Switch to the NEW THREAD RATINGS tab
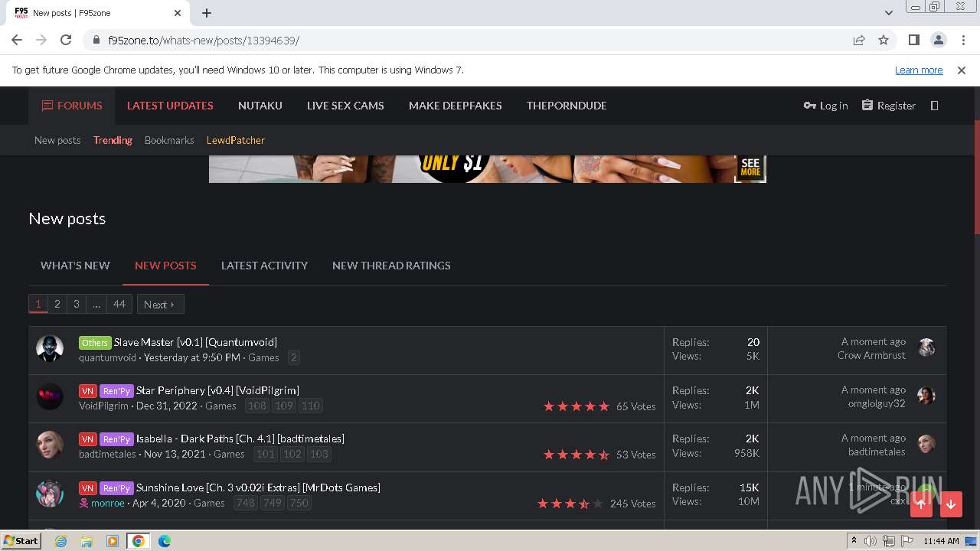980x551 pixels. point(391,266)
